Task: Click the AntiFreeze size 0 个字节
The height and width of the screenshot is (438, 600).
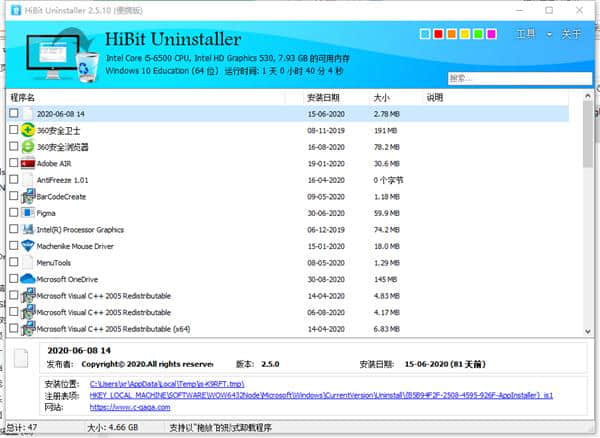Action: click(388, 180)
